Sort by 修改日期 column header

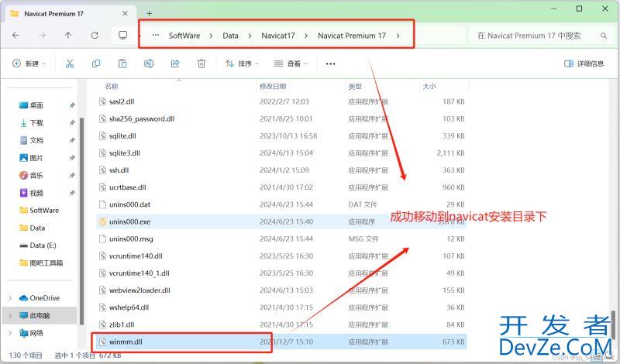[273, 86]
